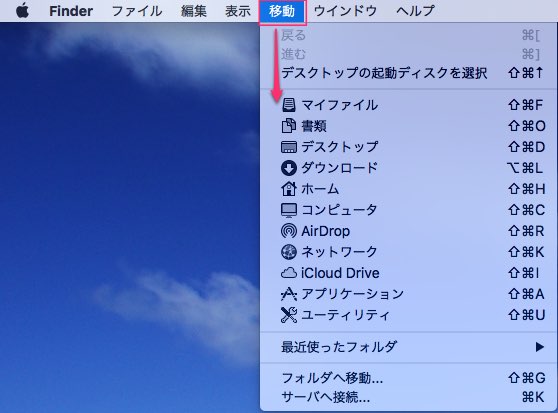Screen dimensions: 558x413
Task: Click the iCloud Drive cloud icon
Action: [x=289, y=273]
